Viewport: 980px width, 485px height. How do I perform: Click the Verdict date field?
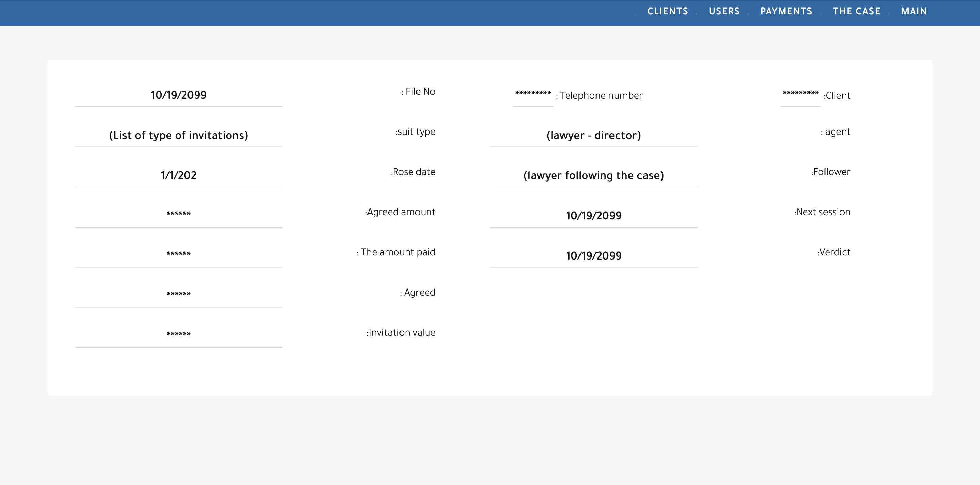593,256
